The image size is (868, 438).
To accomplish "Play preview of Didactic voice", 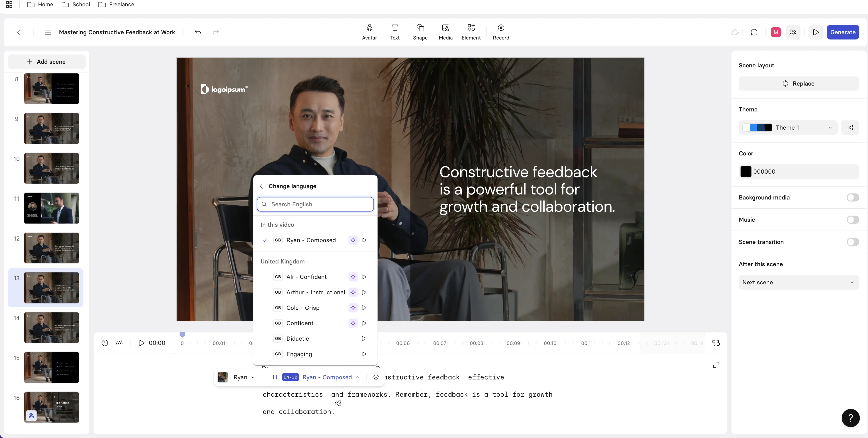I will 364,339.
